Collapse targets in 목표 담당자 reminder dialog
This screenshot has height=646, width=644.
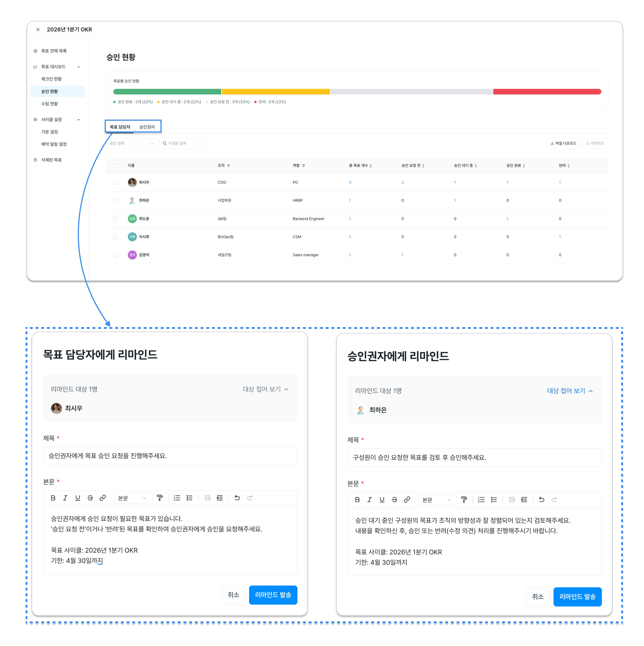pyautogui.click(x=266, y=389)
